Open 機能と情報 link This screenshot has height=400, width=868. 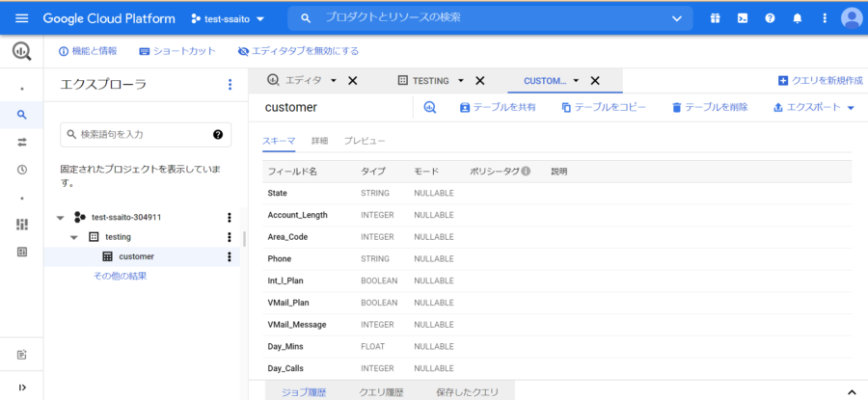click(88, 51)
